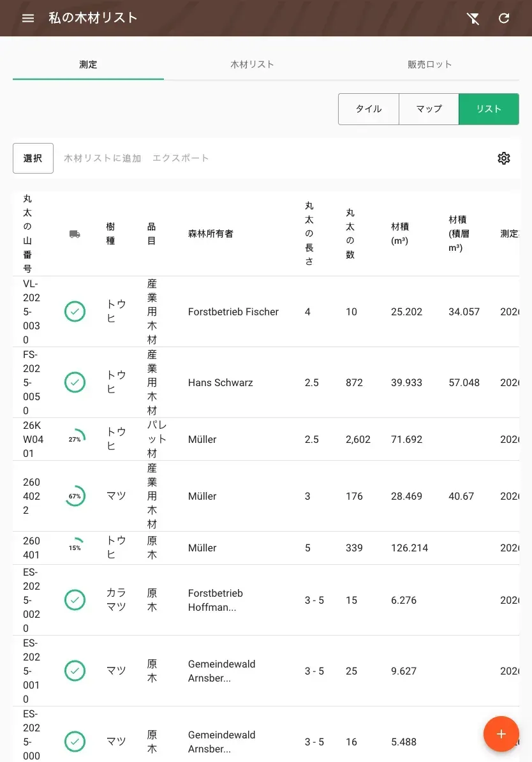
Task: Click pile number ES-2025-0010
Action: 32,671
